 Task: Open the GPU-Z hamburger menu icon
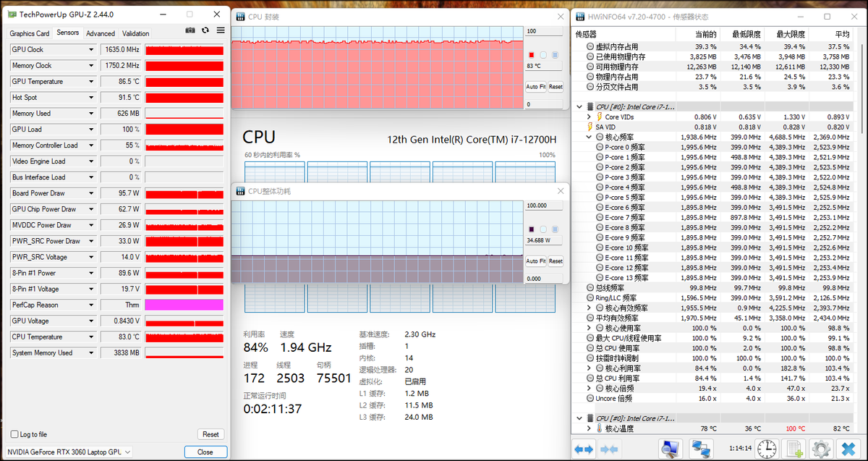click(x=219, y=30)
